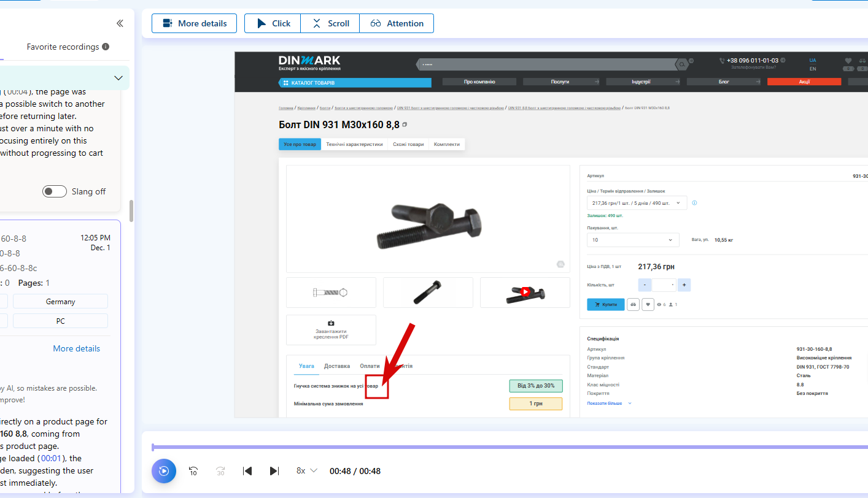Click the views eye icon near Купити
The image size is (868, 498).
[x=659, y=304]
